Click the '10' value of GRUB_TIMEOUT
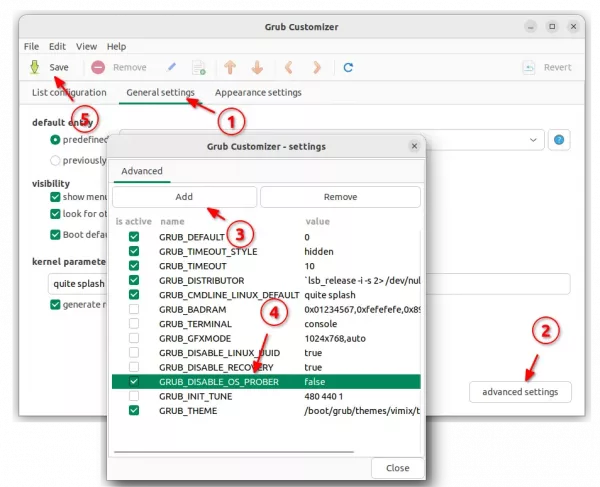The height and width of the screenshot is (487, 600). click(x=309, y=266)
